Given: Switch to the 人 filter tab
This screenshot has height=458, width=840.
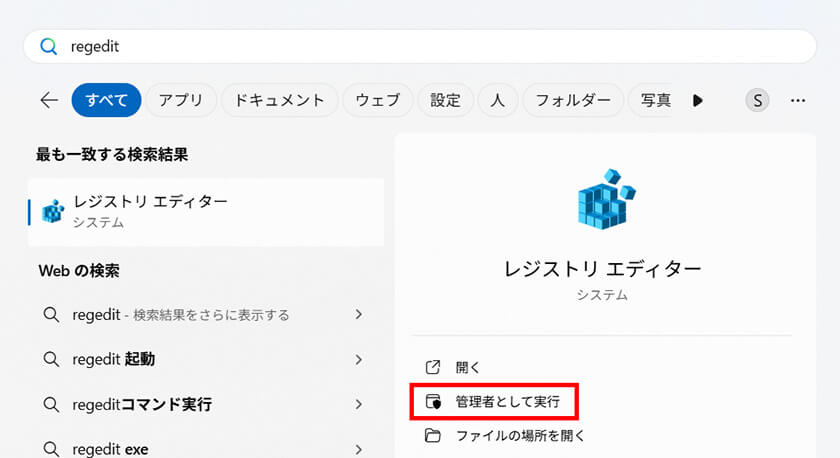Looking at the screenshot, I should click(498, 100).
